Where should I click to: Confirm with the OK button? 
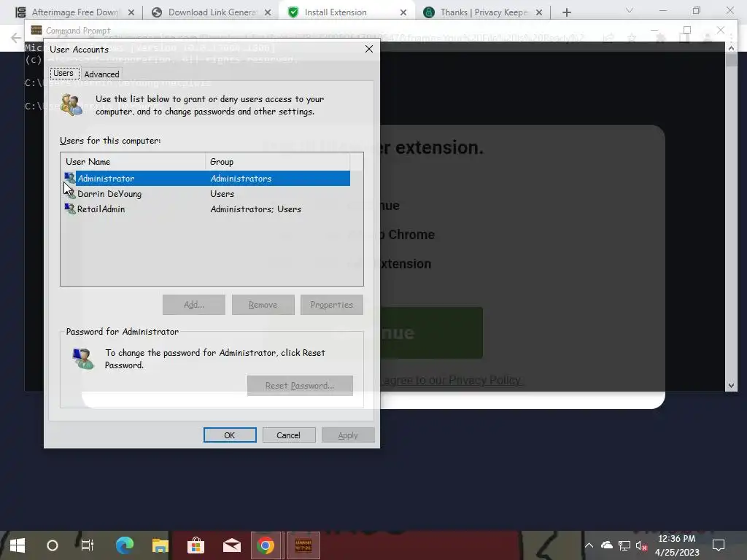tap(230, 435)
